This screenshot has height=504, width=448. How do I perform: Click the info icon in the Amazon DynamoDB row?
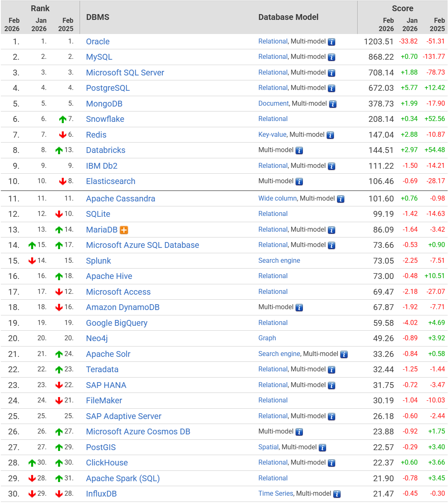299,308
